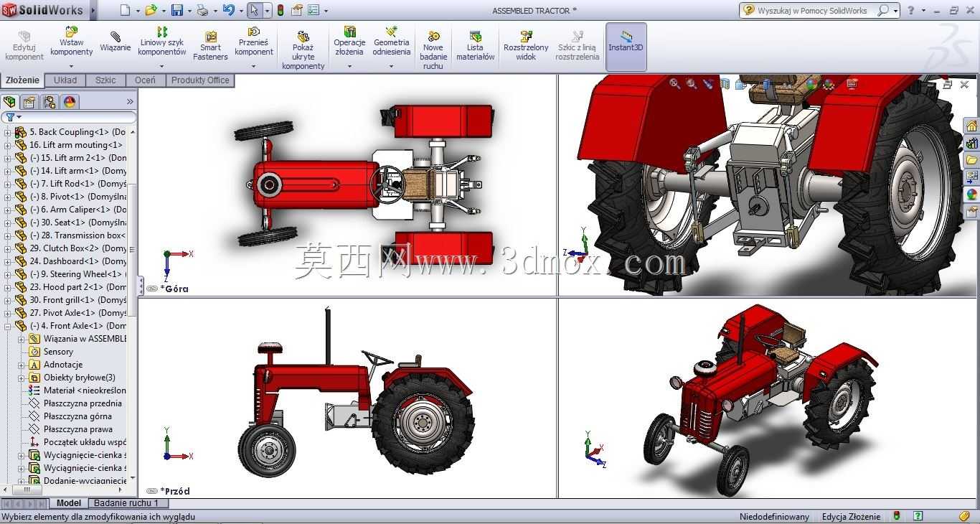Undo the last action

point(228,10)
